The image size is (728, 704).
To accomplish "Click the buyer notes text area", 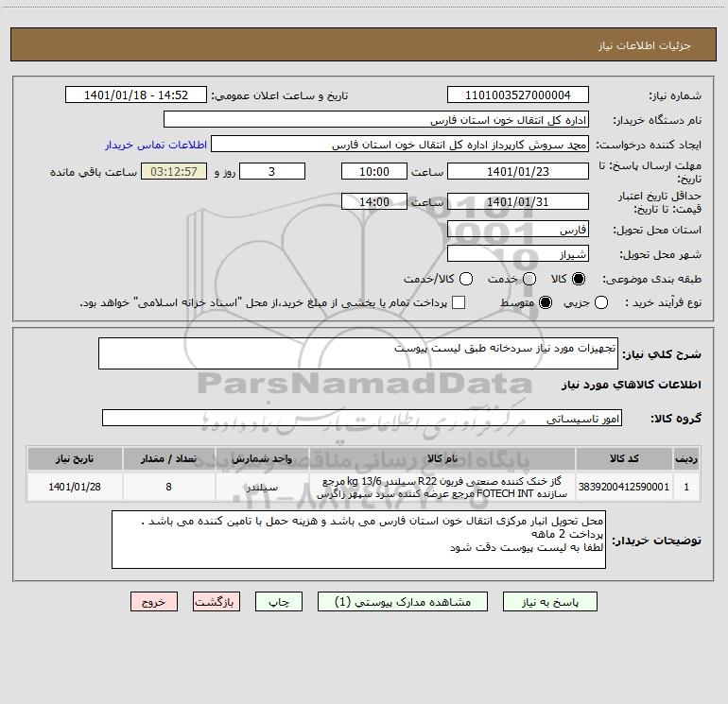I will [x=358, y=540].
